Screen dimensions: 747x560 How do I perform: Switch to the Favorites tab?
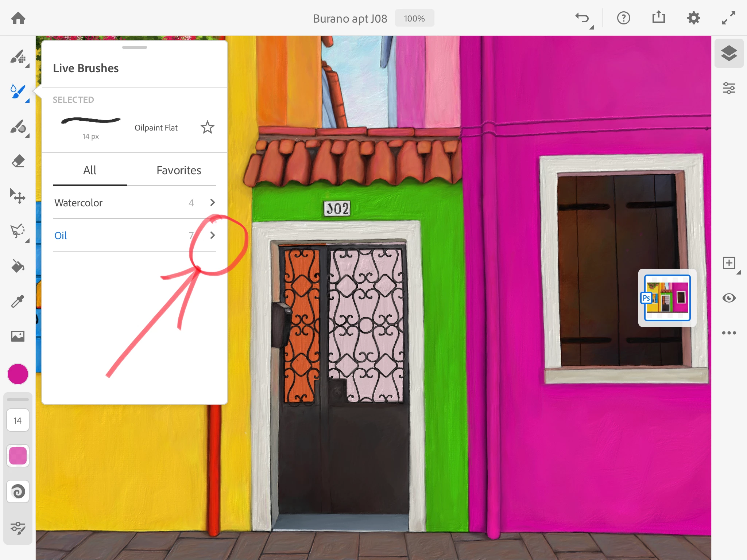(179, 170)
